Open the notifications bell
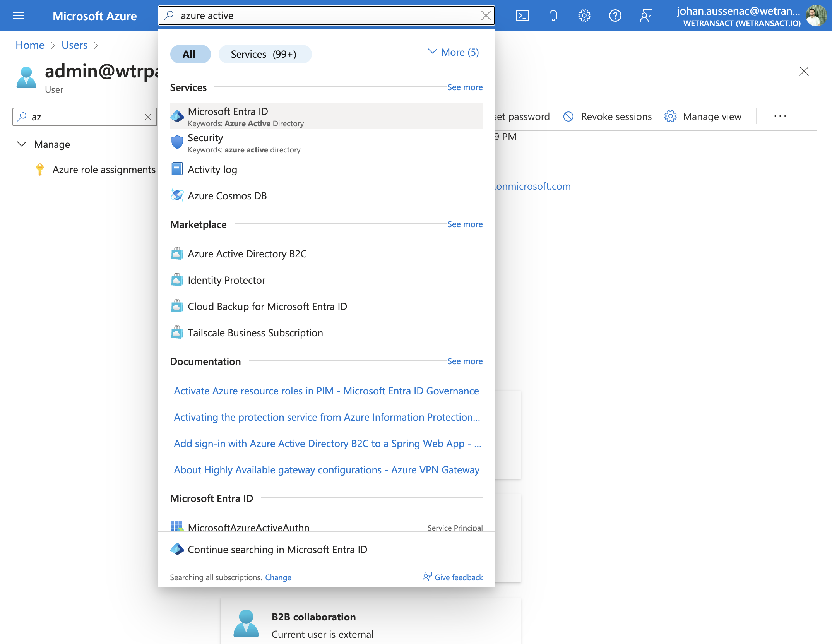This screenshot has width=832, height=644. coord(553,15)
